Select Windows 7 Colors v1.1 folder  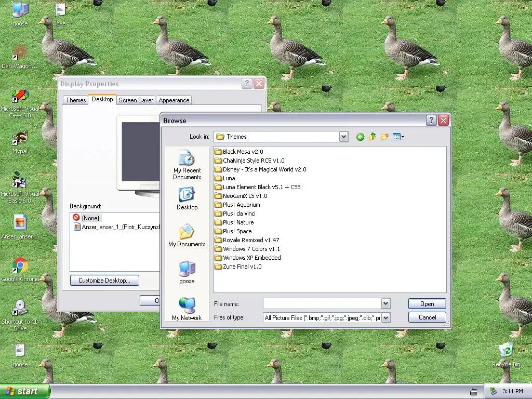(247, 249)
